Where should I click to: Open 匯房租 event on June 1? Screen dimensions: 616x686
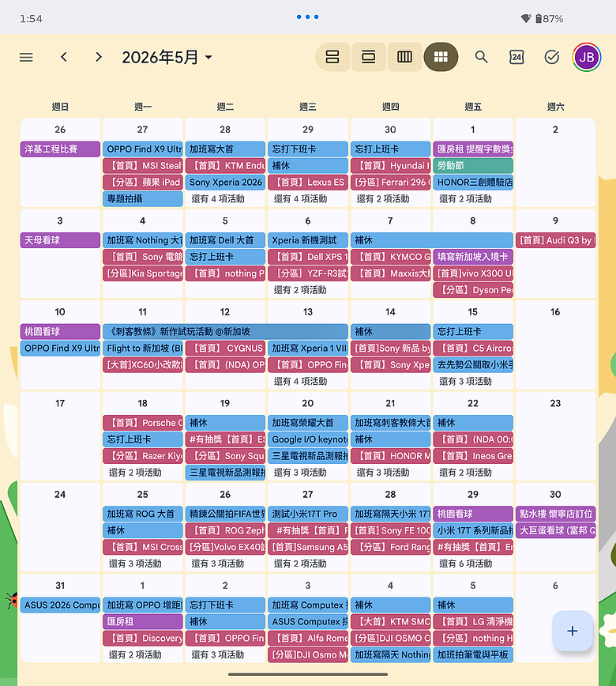click(x=143, y=622)
